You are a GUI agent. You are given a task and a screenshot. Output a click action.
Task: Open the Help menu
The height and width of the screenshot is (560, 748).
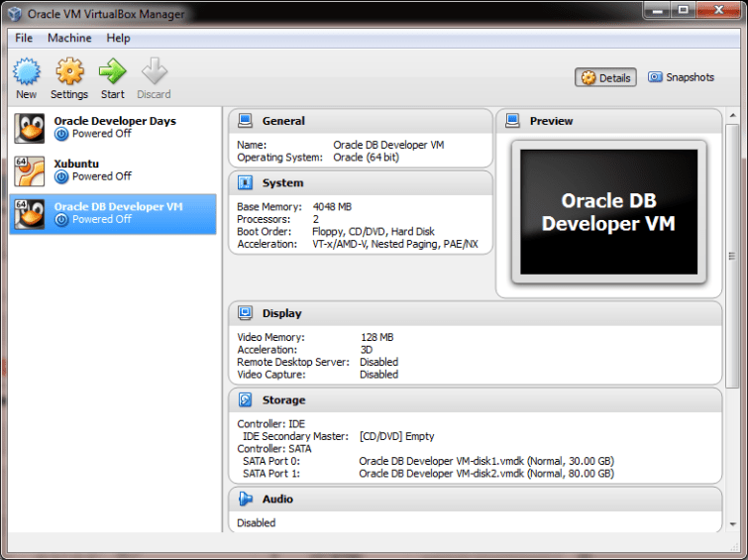[119, 38]
